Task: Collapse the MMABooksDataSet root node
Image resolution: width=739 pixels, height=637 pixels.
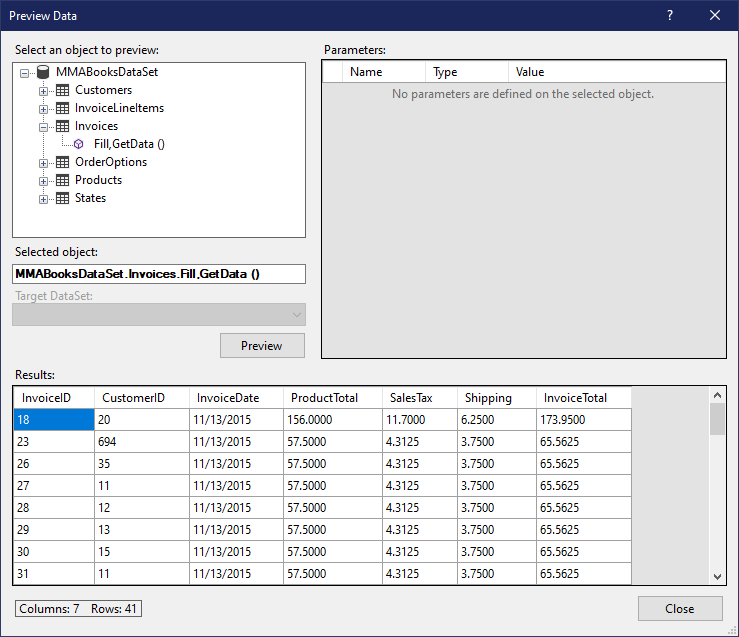Action: coord(25,73)
